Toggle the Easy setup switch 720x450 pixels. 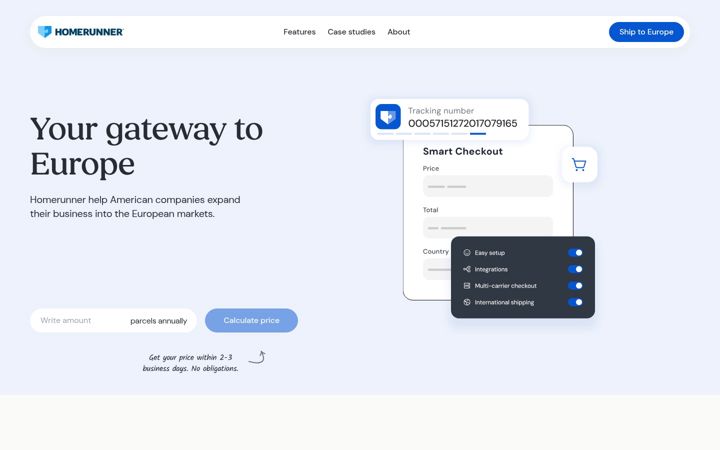click(x=575, y=253)
